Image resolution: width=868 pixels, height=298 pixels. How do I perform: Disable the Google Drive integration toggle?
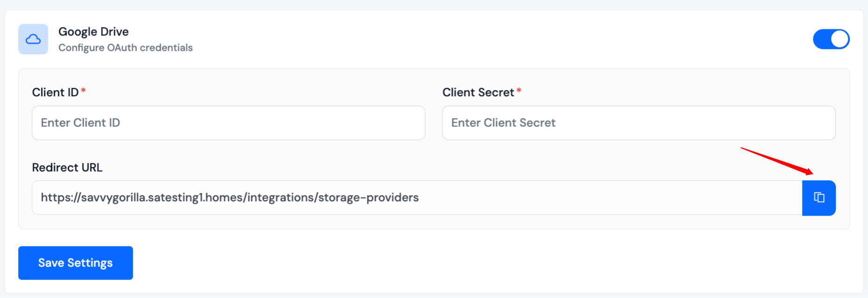[831, 39]
